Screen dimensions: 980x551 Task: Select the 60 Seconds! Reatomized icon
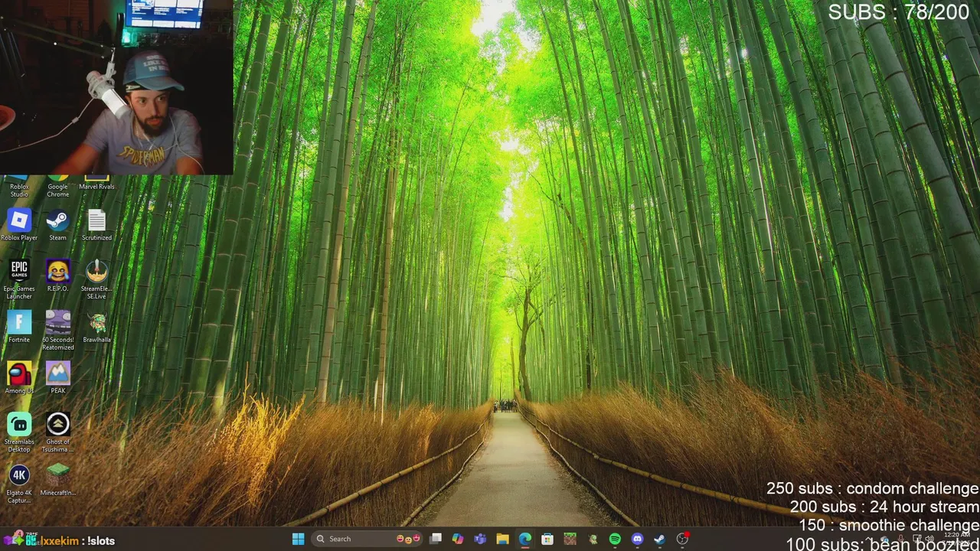pos(57,331)
